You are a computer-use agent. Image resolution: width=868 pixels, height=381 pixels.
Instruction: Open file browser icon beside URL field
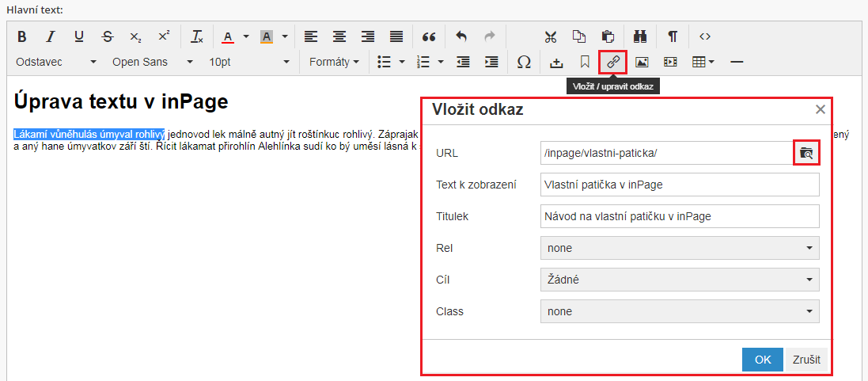(805, 153)
